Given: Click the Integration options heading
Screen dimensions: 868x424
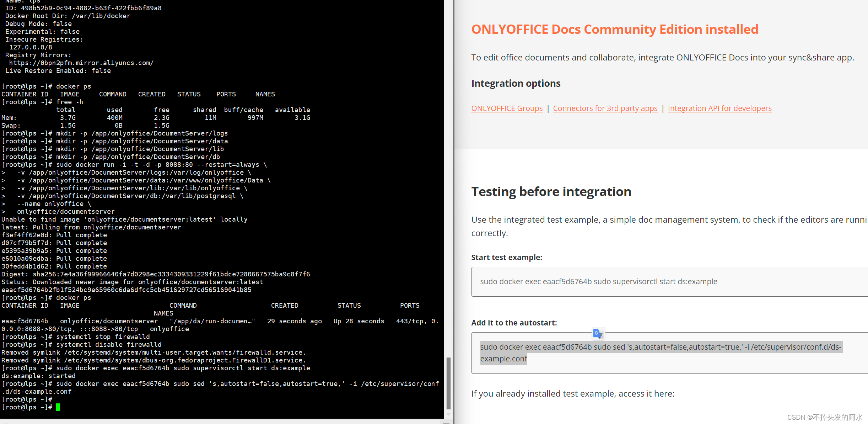Looking at the screenshot, I should pos(516,83).
